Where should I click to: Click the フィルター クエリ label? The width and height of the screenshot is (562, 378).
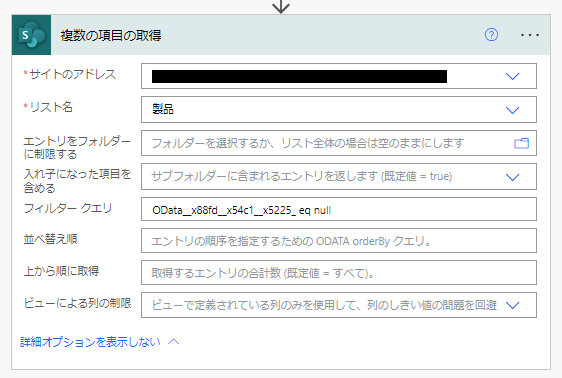[68, 208]
